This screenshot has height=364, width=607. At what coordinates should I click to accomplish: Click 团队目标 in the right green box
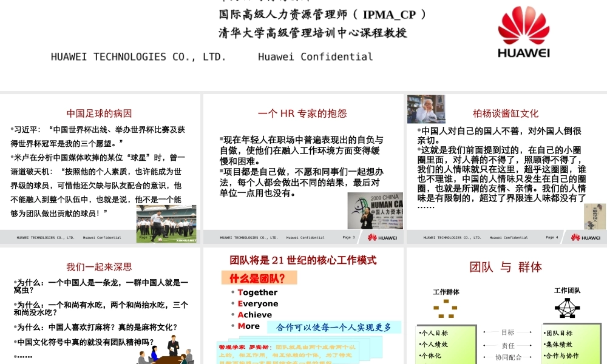click(558, 333)
